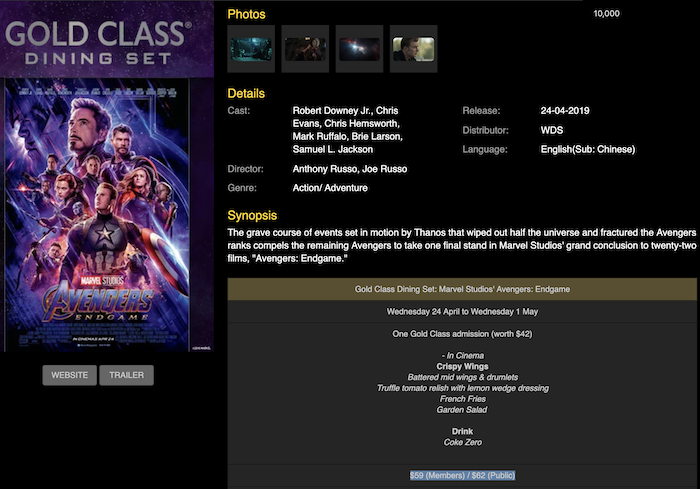700x489 pixels.
Task: Click the Details section heading
Action: tap(246, 93)
